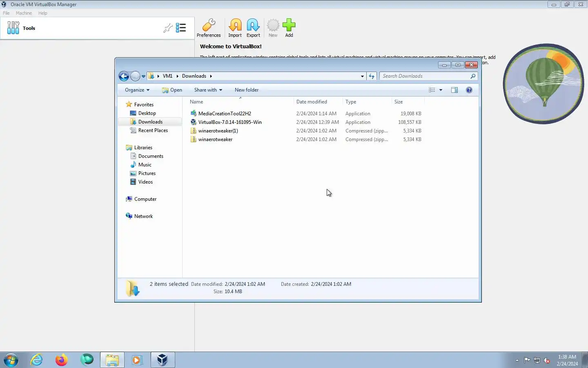Open Recent Places
The height and width of the screenshot is (368, 588).
pyautogui.click(x=153, y=130)
